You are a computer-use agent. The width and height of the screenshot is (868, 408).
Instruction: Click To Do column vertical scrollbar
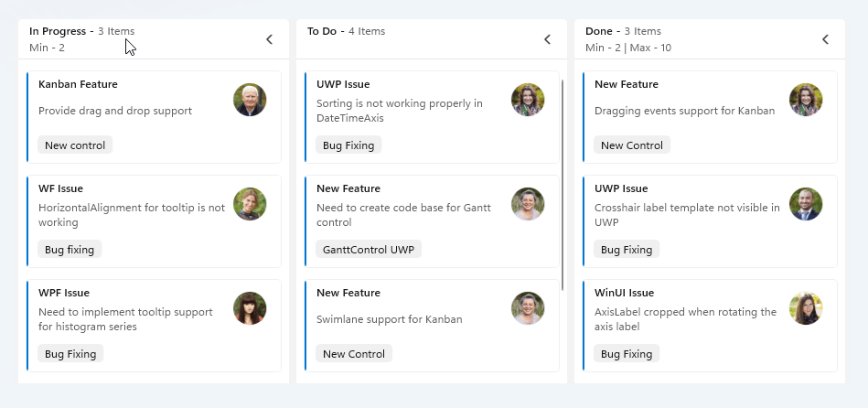(563, 186)
